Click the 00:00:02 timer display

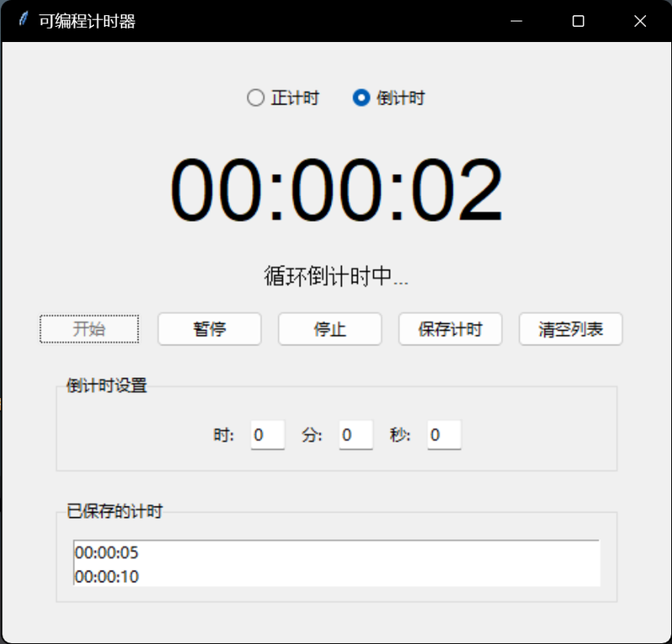point(337,190)
